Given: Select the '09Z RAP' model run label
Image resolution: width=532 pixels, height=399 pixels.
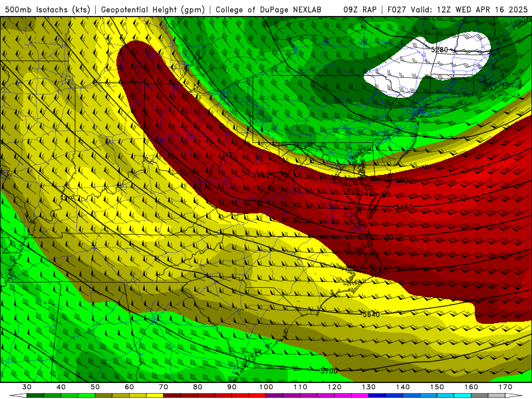Looking at the screenshot, I should tap(360, 9).
